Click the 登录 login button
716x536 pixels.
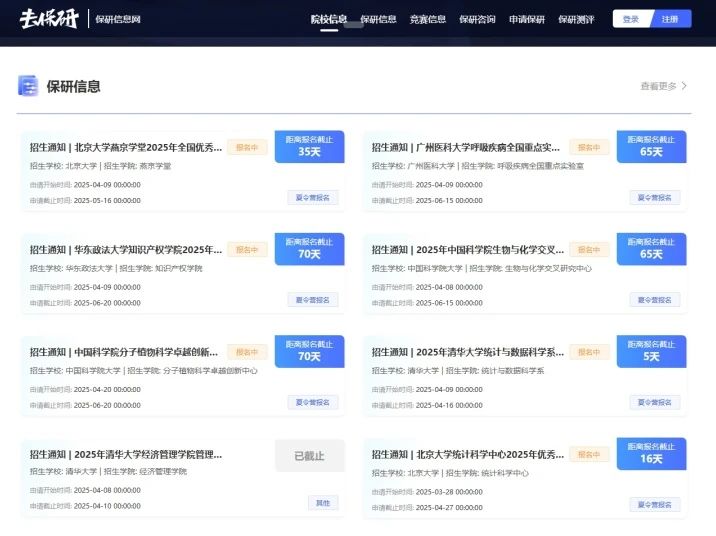(x=631, y=19)
